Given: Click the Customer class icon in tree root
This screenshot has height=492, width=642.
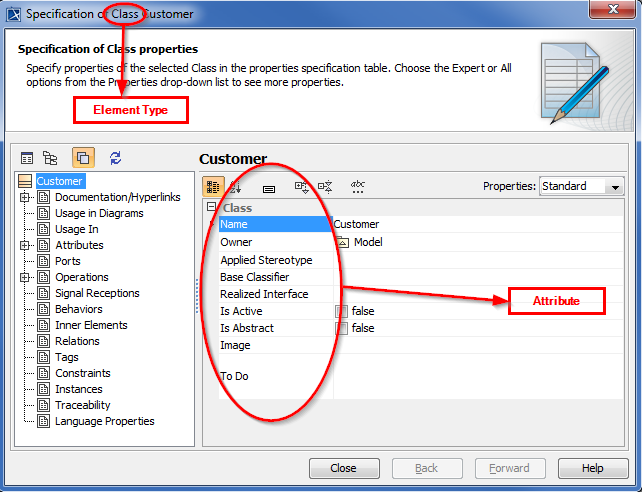Looking at the screenshot, I should [x=25, y=181].
